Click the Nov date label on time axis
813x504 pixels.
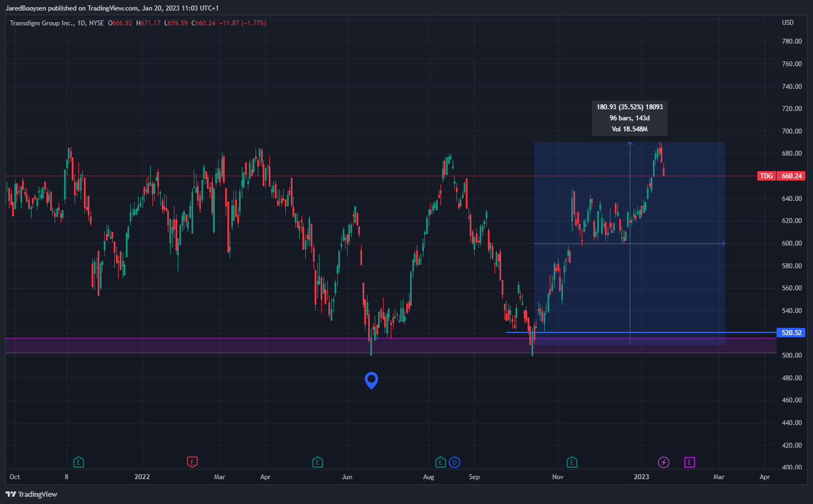click(x=558, y=477)
